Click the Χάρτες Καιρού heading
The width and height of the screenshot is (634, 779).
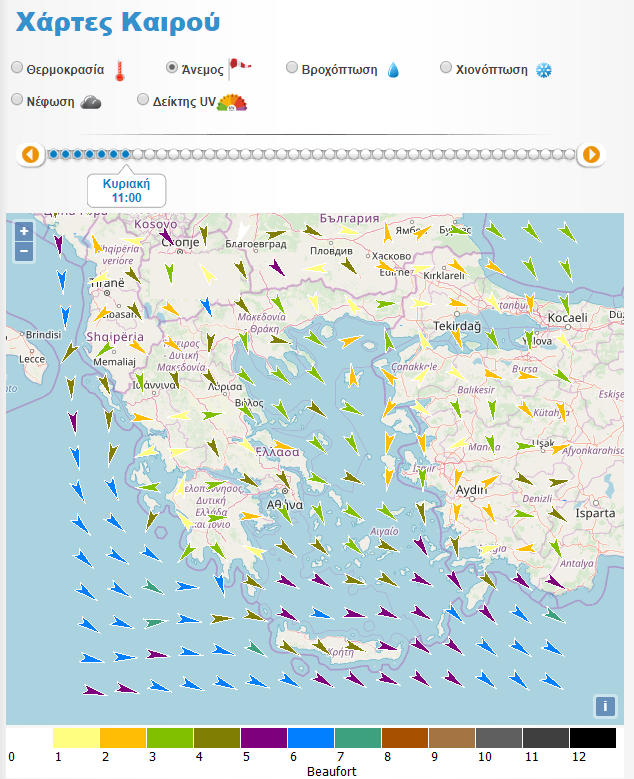pos(118,22)
